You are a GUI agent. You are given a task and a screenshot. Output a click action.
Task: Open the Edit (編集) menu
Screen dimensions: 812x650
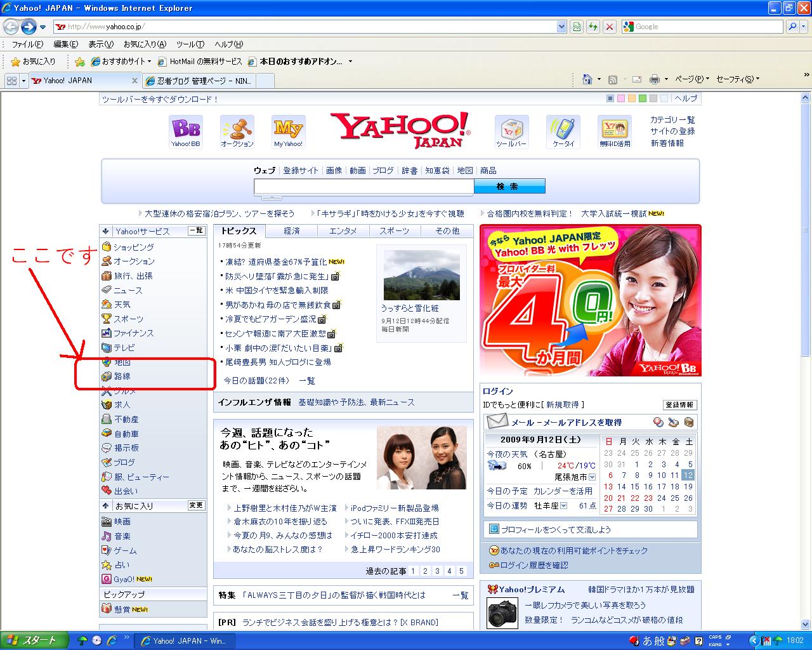tap(65, 44)
